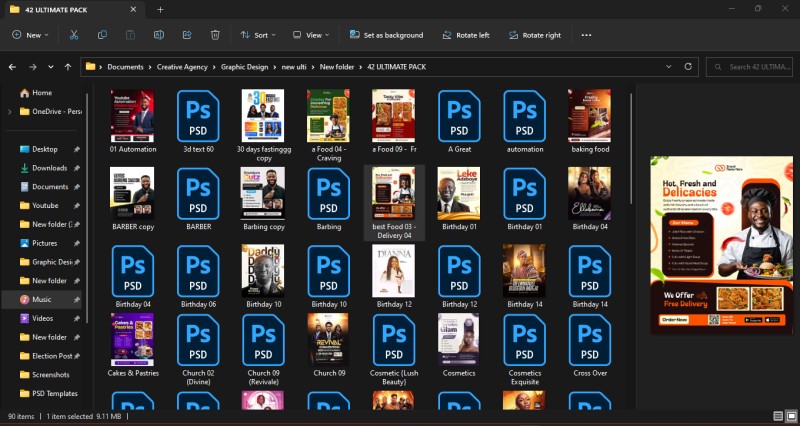Open Videos in the navigation pane

click(x=42, y=318)
